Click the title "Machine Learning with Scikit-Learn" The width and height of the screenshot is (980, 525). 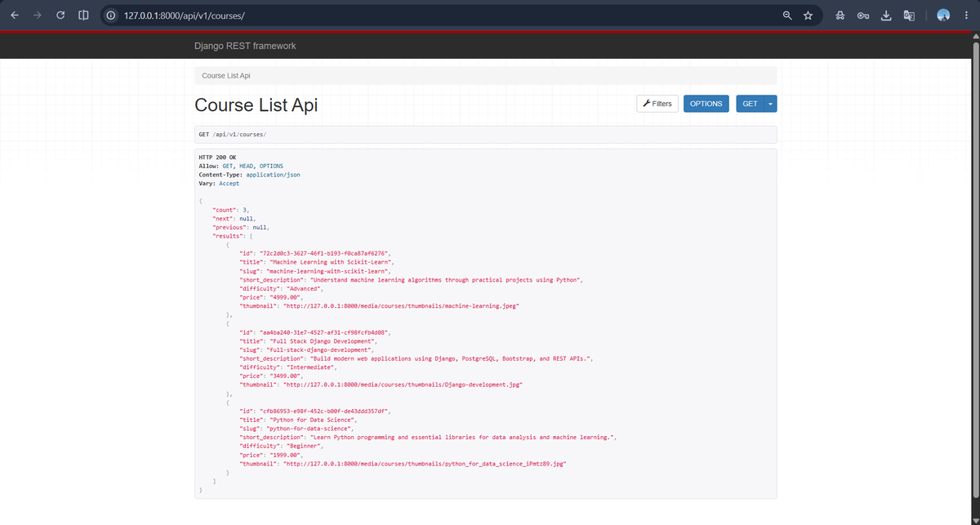pos(330,262)
